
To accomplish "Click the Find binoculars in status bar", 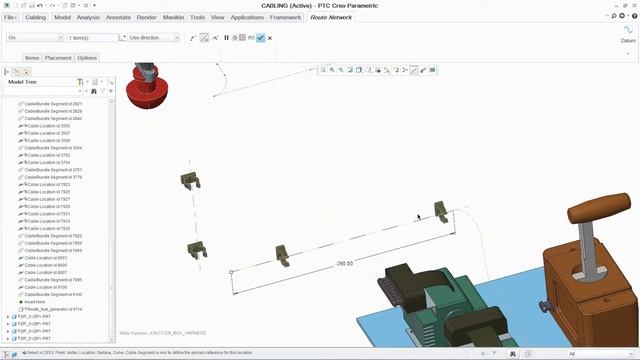I will tap(513, 354).
